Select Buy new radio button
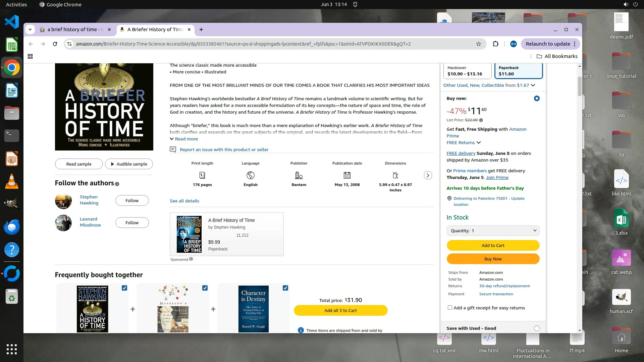The image size is (644, 362). [x=537, y=98]
